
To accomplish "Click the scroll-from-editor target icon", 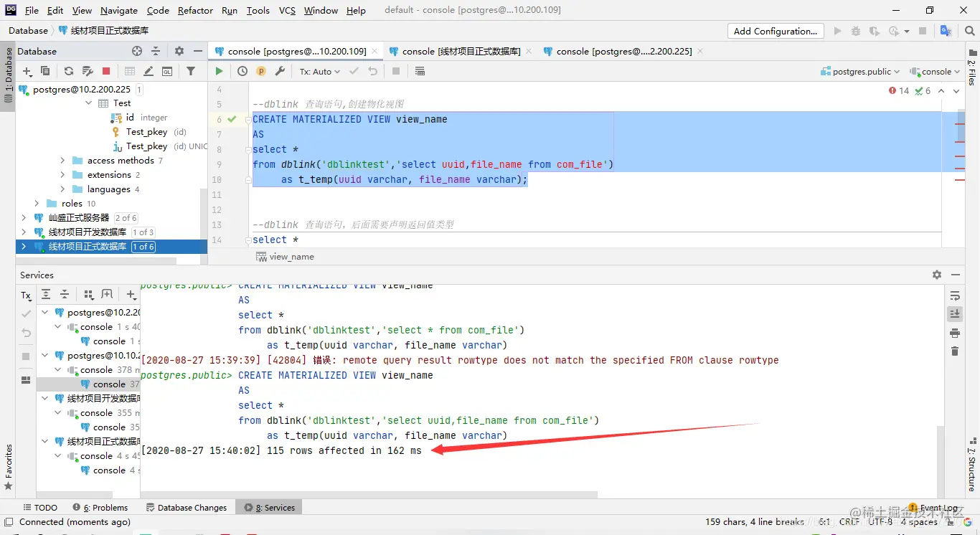I will click(137, 51).
